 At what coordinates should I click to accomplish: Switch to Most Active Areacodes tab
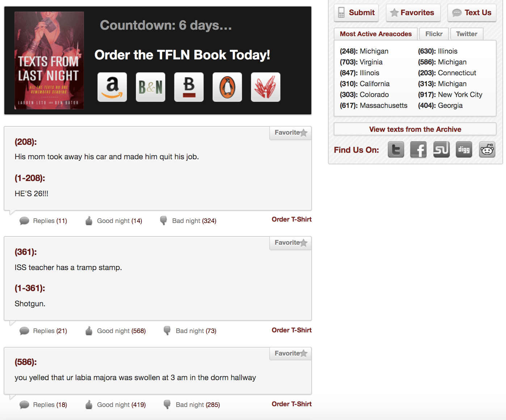[x=376, y=34]
